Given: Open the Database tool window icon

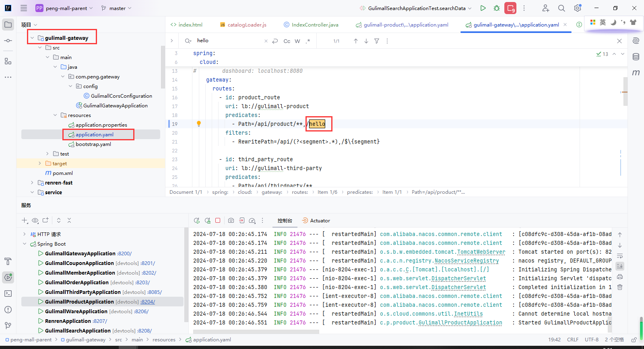Looking at the screenshot, I should click(636, 57).
